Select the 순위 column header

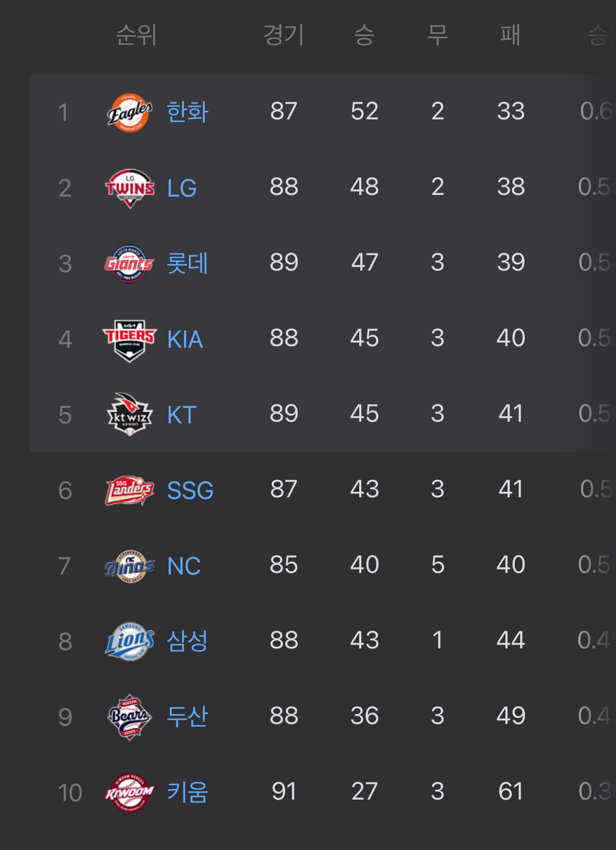pyautogui.click(x=136, y=36)
